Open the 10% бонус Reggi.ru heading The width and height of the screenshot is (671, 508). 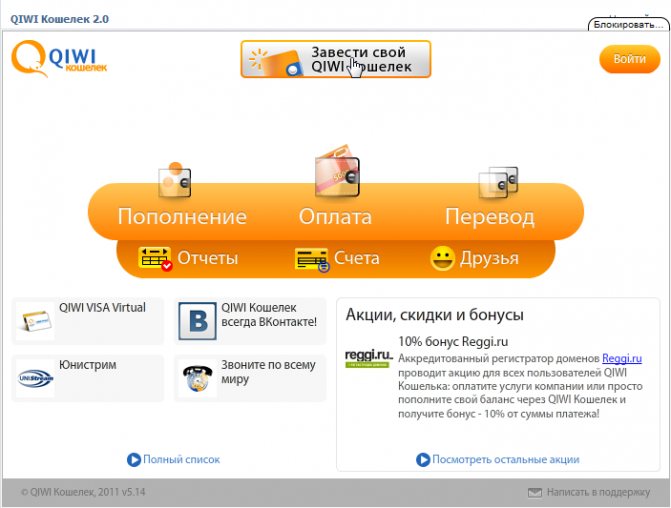(453, 342)
